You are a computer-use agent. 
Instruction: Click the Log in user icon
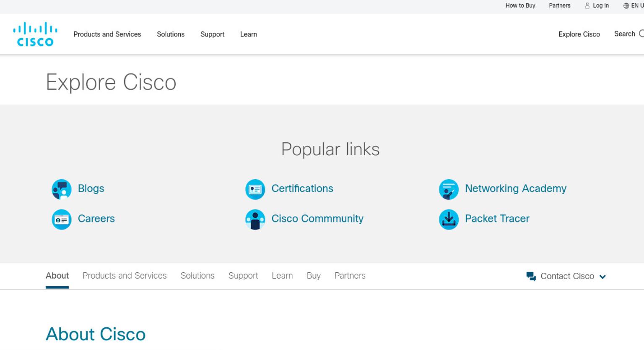pos(587,5)
